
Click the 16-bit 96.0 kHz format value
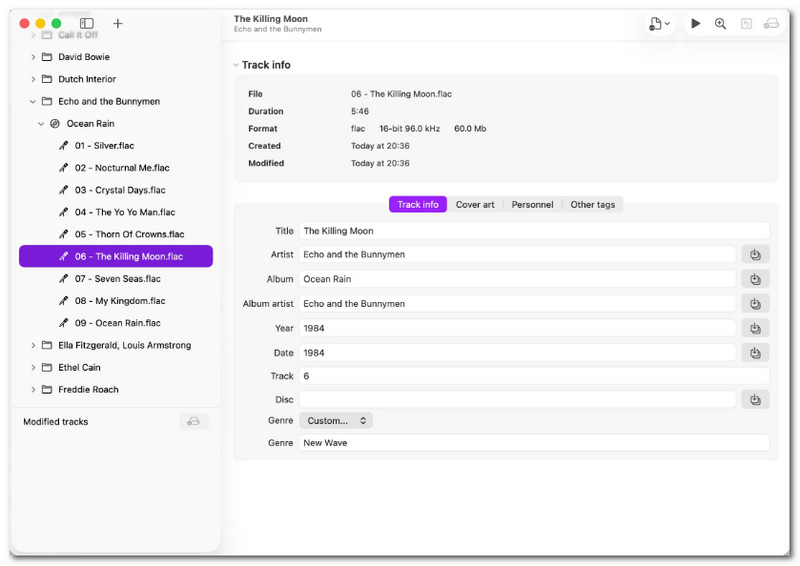click(409, 129)
